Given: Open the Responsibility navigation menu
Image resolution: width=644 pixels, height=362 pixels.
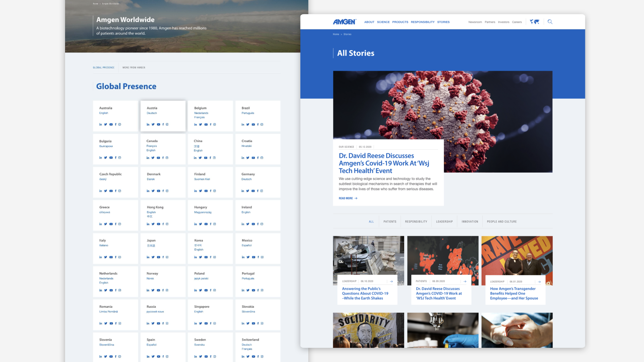Looking at the screenshot, I should 422,22.
